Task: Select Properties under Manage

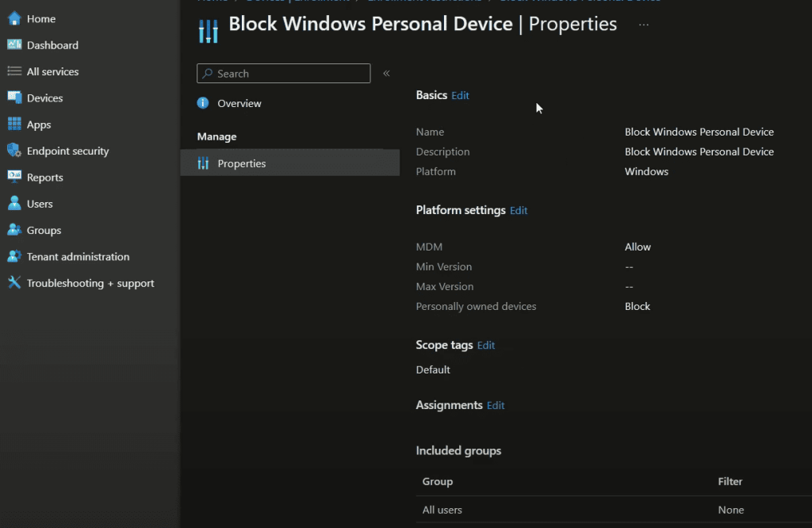Action: click(241, 163)
